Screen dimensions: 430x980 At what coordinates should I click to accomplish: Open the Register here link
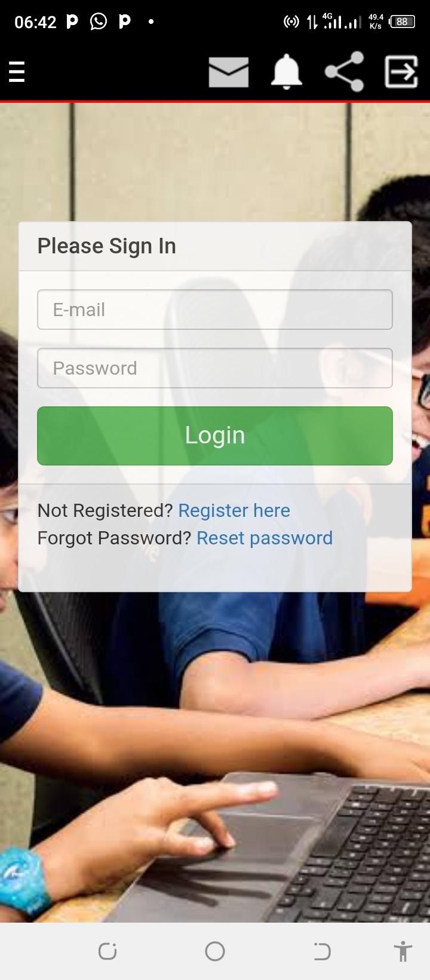[234, 510]
